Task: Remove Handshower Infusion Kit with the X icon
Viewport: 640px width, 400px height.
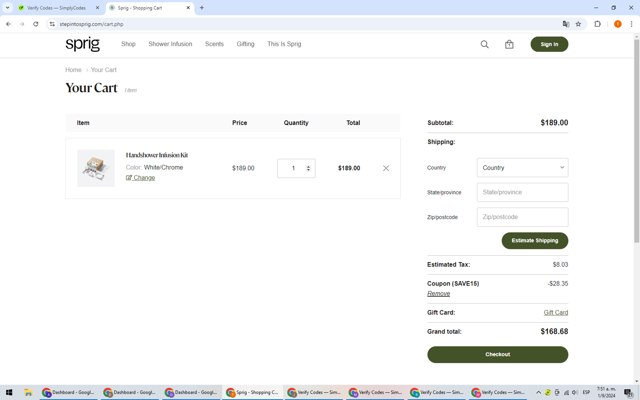Action: pyautogui.click(x=386, y=168)
